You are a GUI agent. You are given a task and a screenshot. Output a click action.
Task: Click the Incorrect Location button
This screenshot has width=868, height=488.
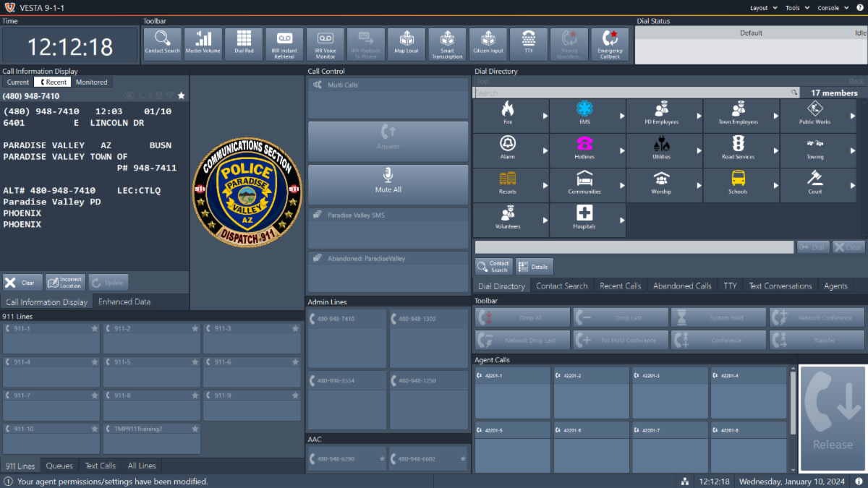pyautogui.click(x=65, y=282)
